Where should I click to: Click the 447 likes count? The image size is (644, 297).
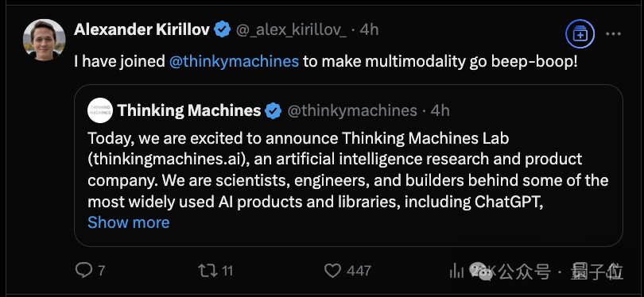[x=359, y=271]
